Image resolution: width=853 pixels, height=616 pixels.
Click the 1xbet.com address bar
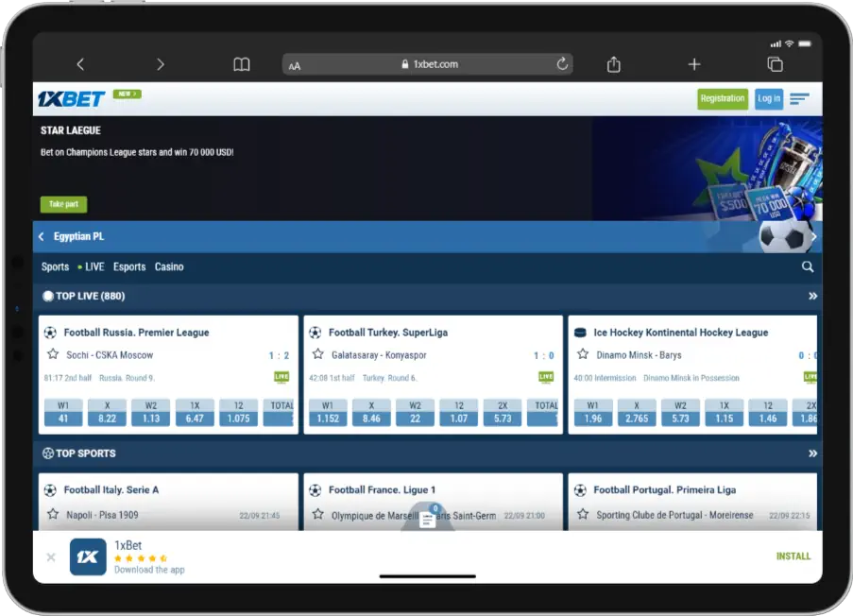pos(428,64)
